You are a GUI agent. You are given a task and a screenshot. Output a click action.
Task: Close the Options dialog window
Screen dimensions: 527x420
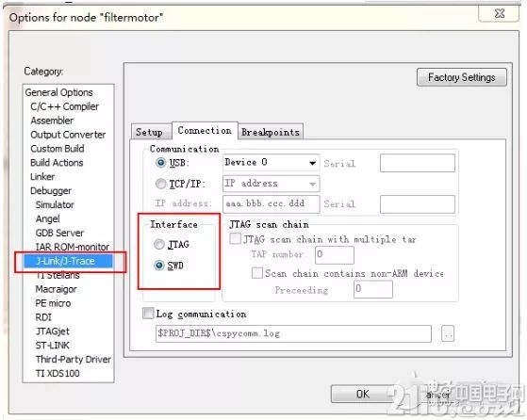[500, 13]
